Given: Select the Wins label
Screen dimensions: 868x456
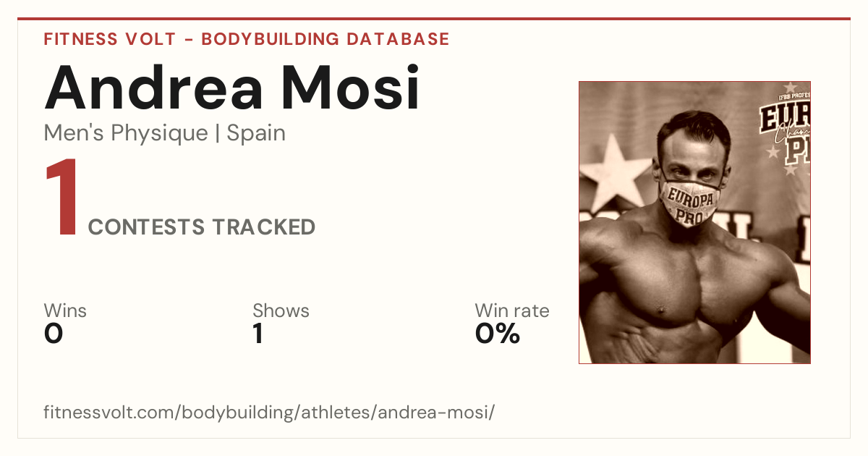Looking at the screenshot, I should (x=65, y=311).
